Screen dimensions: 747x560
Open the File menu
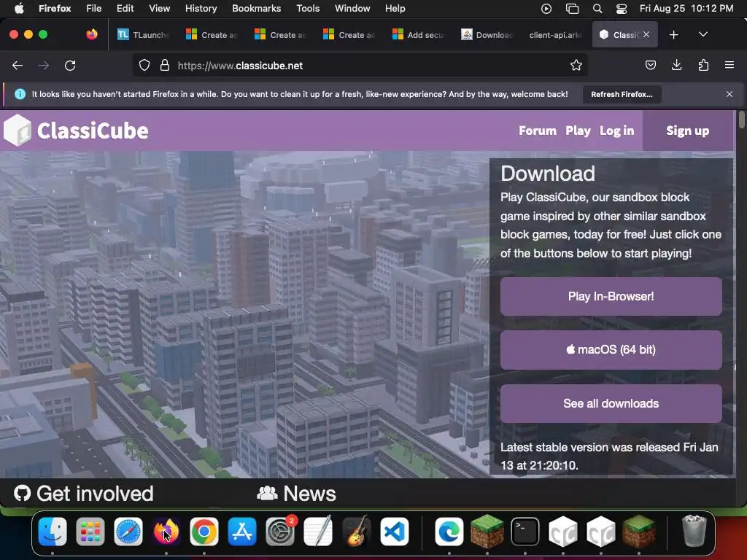coord(93,8)
